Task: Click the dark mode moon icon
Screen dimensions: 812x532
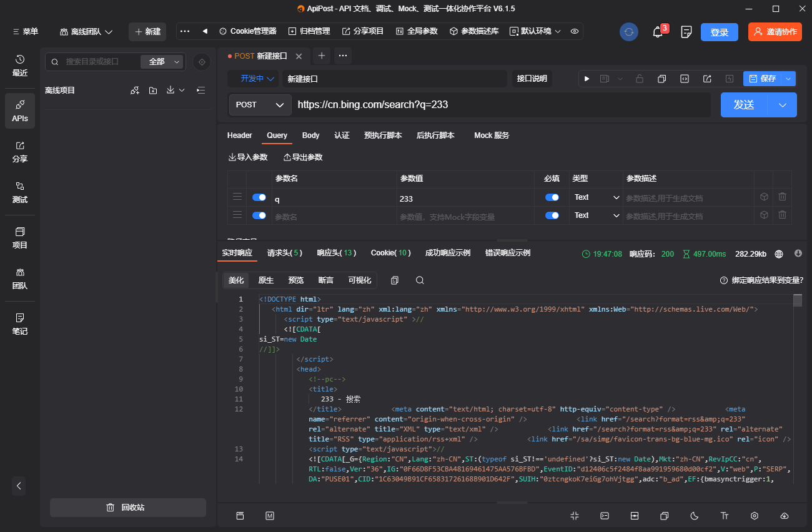Action: (x=695, y=516)
